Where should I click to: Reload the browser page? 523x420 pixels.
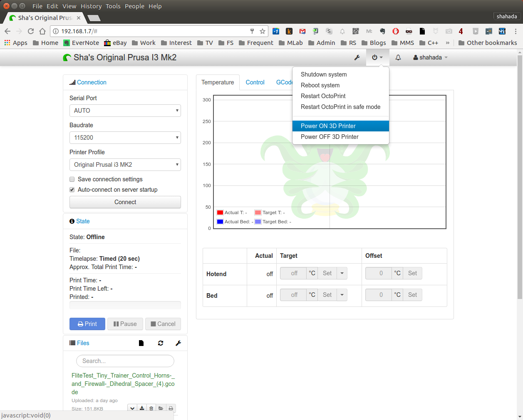pyautogui.click(x=31, y=31)
